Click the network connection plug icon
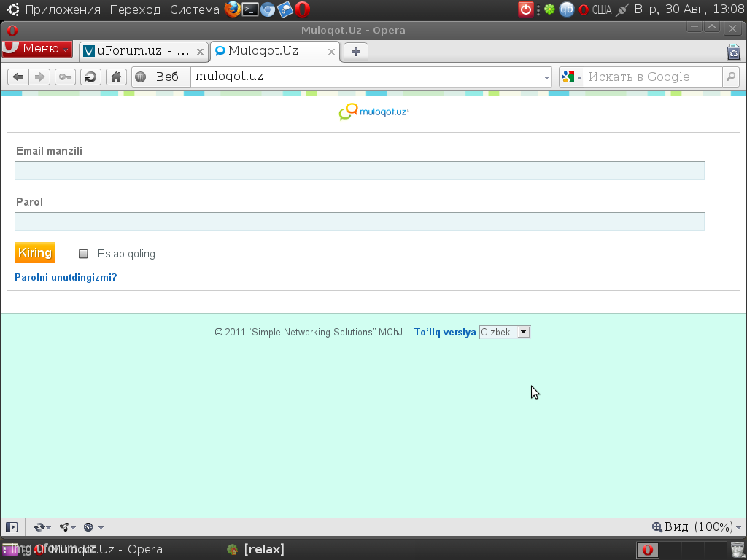 pyautogui.click(x=622, y=9)
